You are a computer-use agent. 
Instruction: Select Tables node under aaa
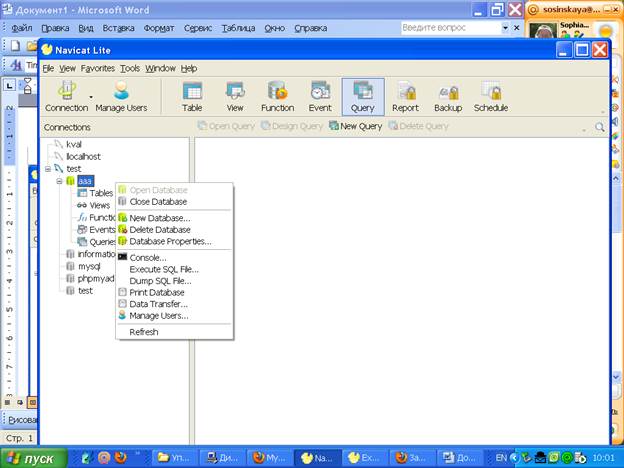[101, 193]
